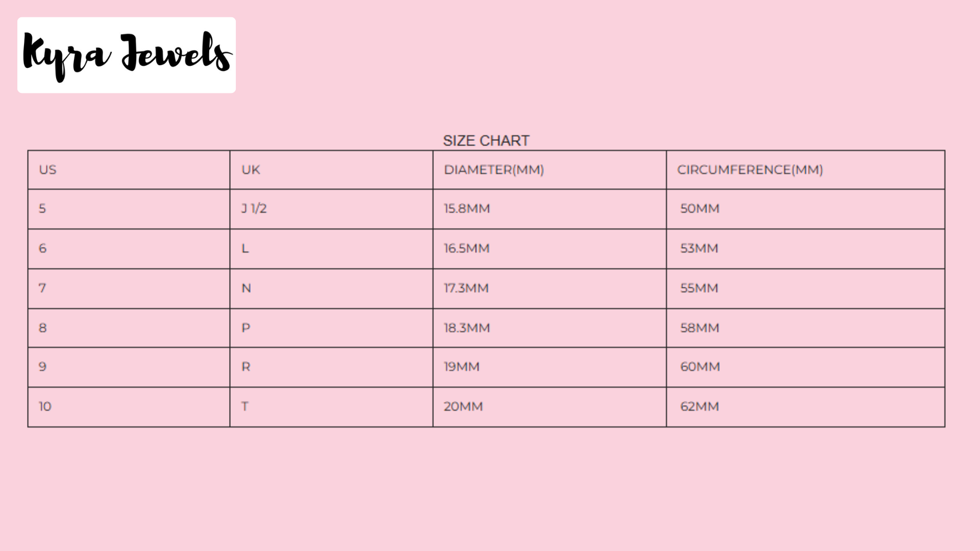Click the UK size P cell
Screen dimensions: 980x551
(246, 328)
